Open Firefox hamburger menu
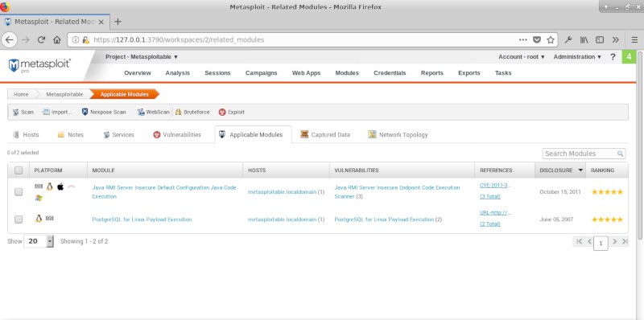Viewport: 644px width, 320px height. tap(634, 39)
